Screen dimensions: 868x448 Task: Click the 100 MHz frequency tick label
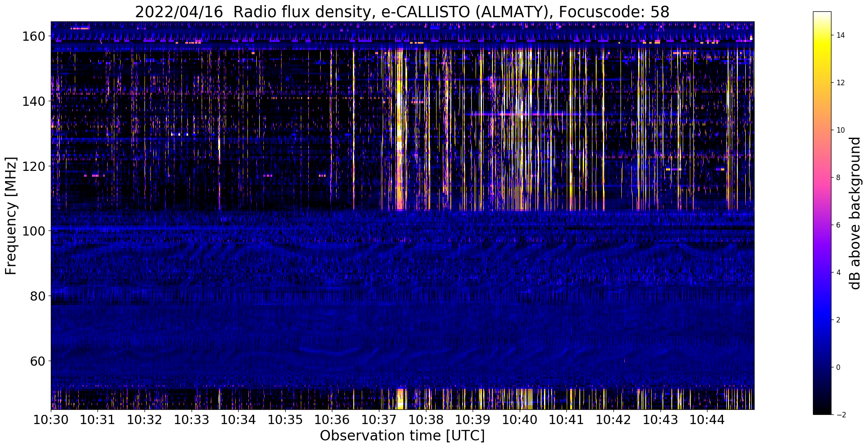coord(34,231)
